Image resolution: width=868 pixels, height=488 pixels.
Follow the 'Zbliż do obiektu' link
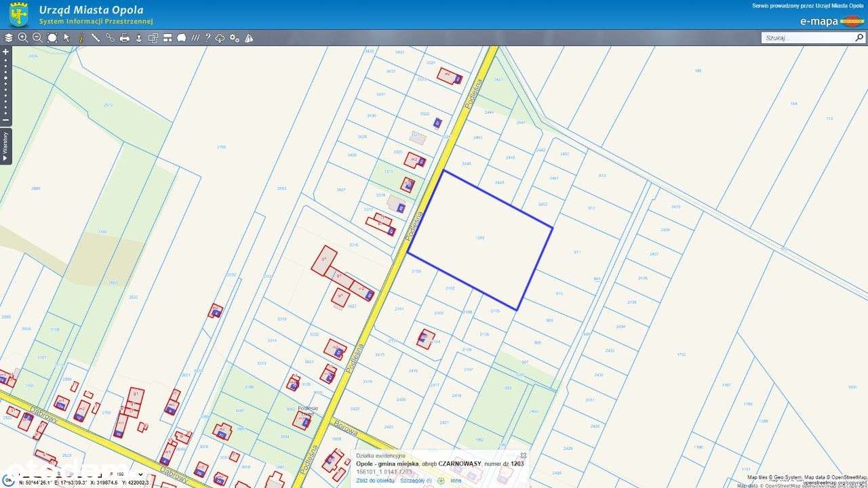(375, 481)
